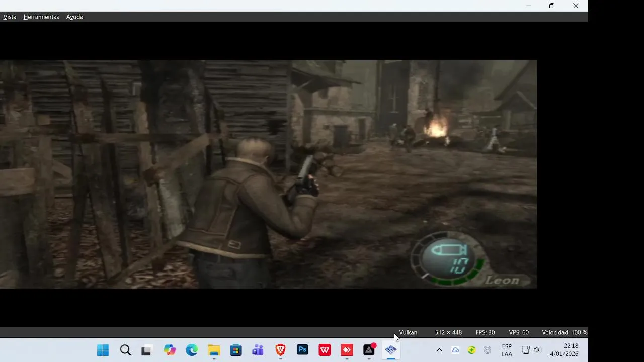Launch Copilot from the taskbar
The height and width of the screenshot is (362, 644).
coord(170,350)
